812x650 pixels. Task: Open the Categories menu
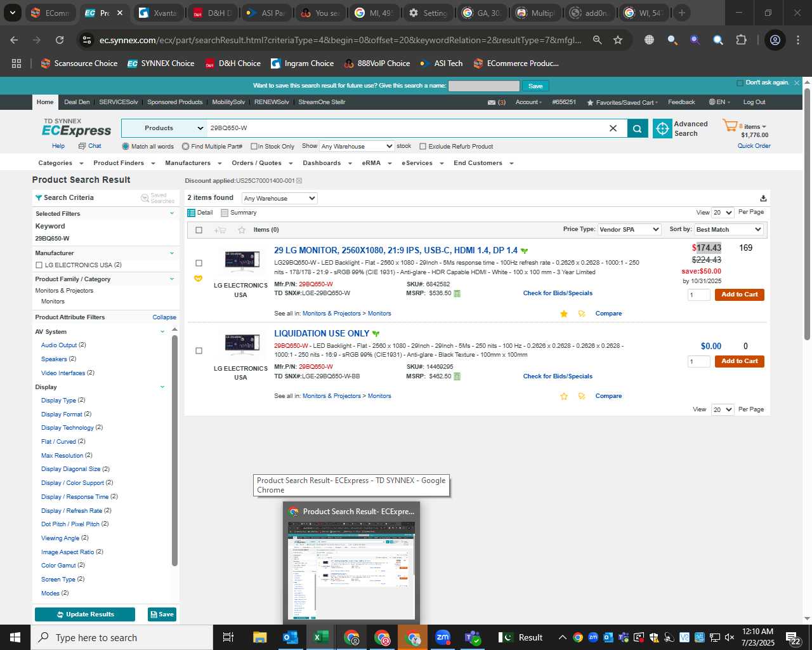pyautogui.click(x=60, y=163)
